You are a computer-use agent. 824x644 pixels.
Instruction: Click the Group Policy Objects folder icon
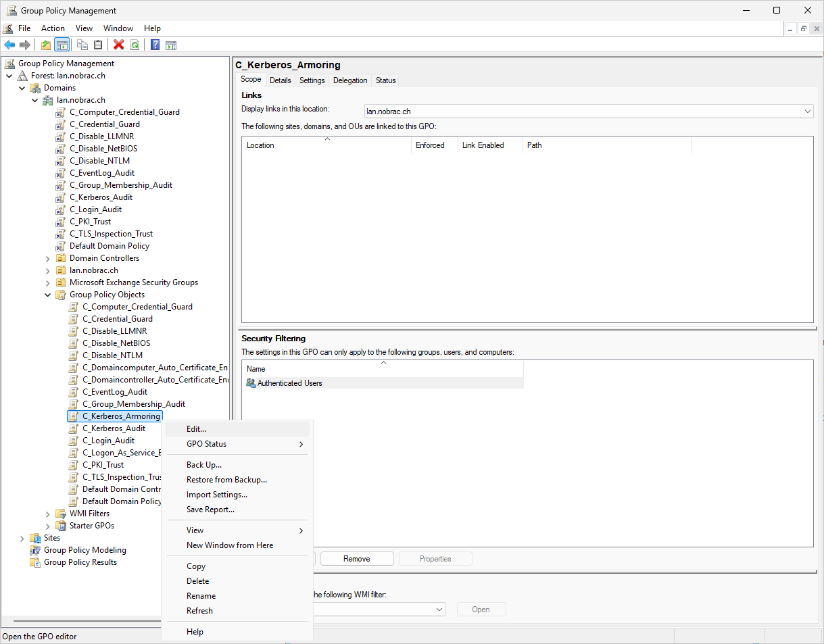(x=62, y=295)
